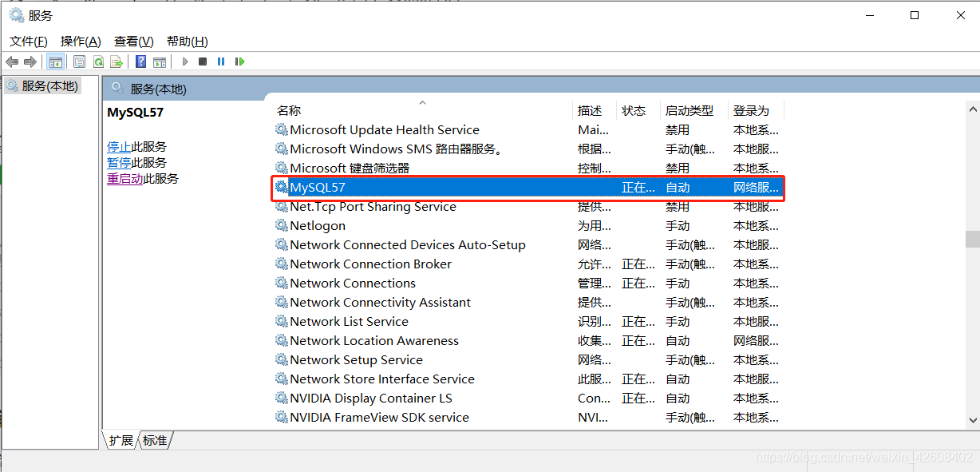This screenshot has width=980, height=472.
Task: Click 自动 startup type in MySQL57 row
Action: tap(678, 187)
